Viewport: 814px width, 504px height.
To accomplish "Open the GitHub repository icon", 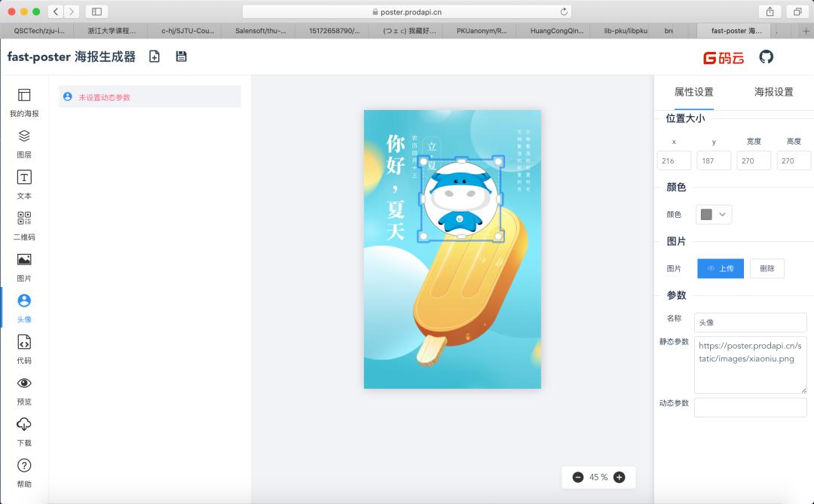I will [x=767, y=57].
